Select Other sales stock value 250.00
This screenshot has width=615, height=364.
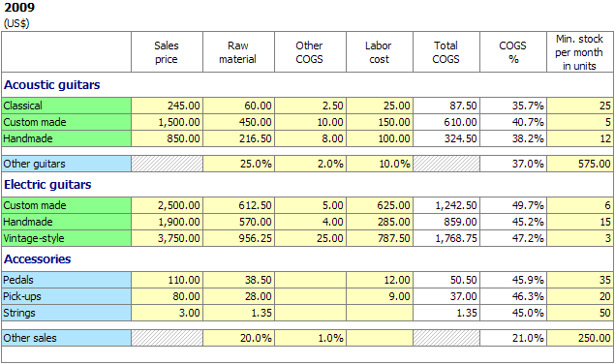click(580, 338)
